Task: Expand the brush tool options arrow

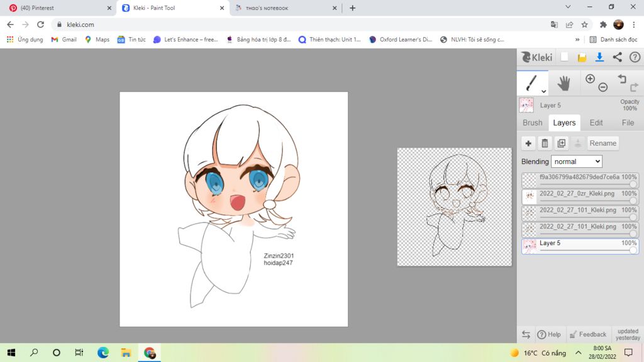Action: (x=543, y=91)
